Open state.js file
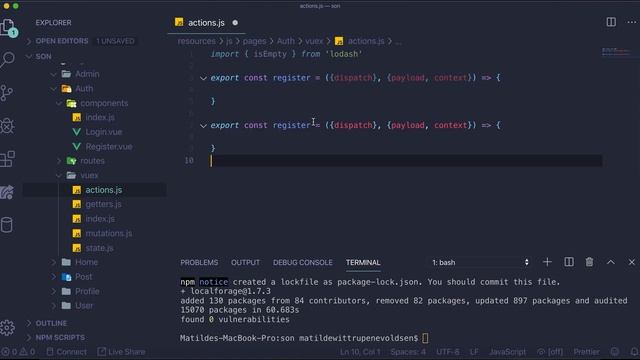The height and width of the screenshot is (360, 640). [99, 248]
